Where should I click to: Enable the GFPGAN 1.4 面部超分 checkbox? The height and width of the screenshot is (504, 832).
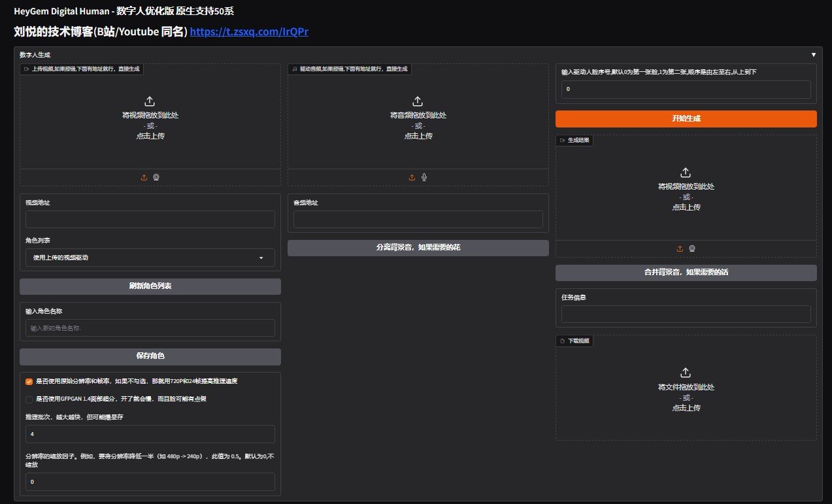coord(29,399)
